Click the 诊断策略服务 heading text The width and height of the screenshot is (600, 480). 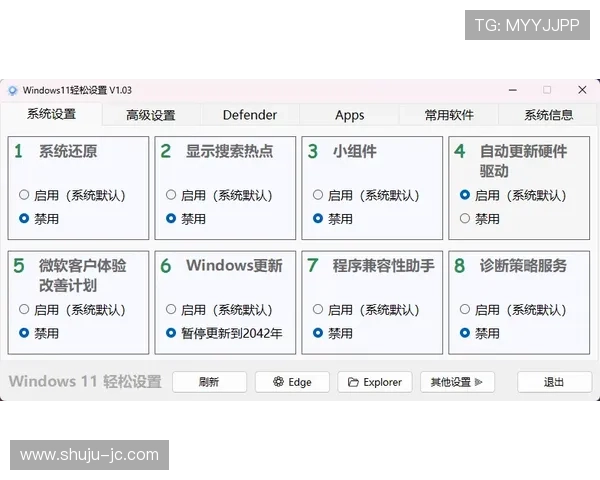523,265
